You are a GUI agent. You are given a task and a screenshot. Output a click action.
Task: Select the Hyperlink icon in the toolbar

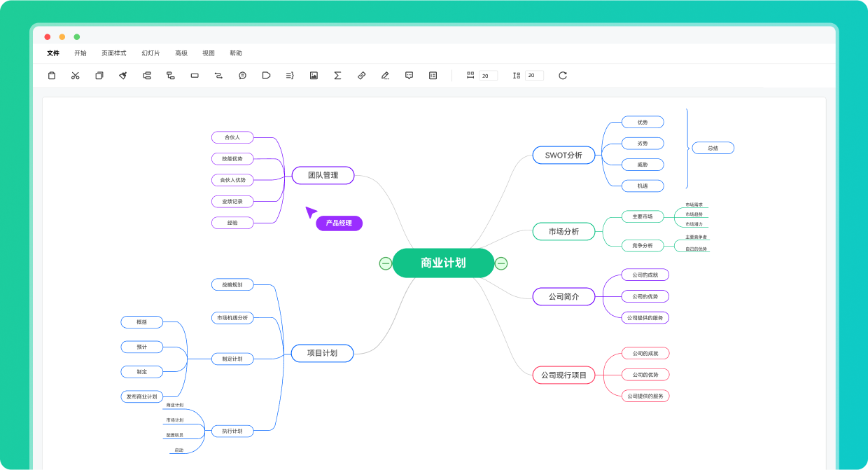360,75
